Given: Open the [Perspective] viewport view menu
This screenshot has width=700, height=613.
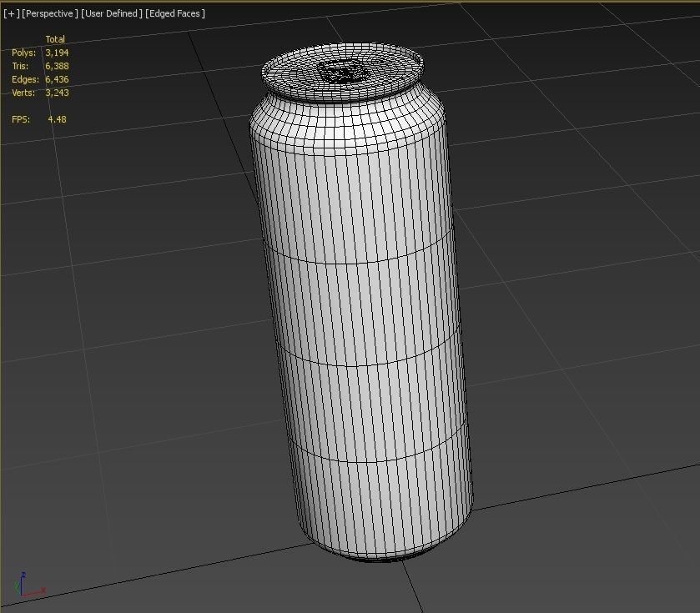Looking at the screenshot, I should click(x=49, y=13).
